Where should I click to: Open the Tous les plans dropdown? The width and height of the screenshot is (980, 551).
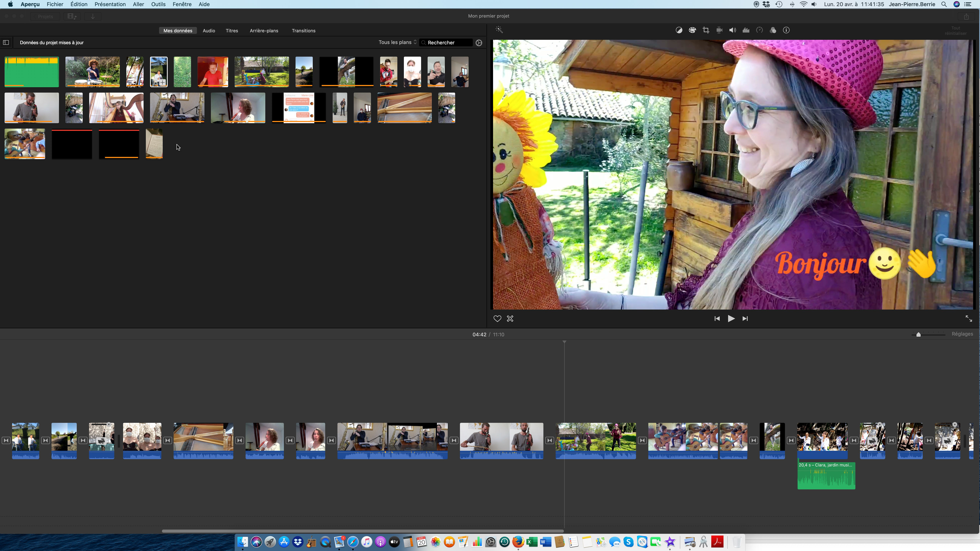398,42
